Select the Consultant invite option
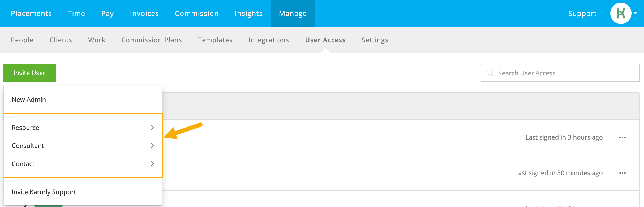Screen dimensions: 644x207 pos(83,146)
